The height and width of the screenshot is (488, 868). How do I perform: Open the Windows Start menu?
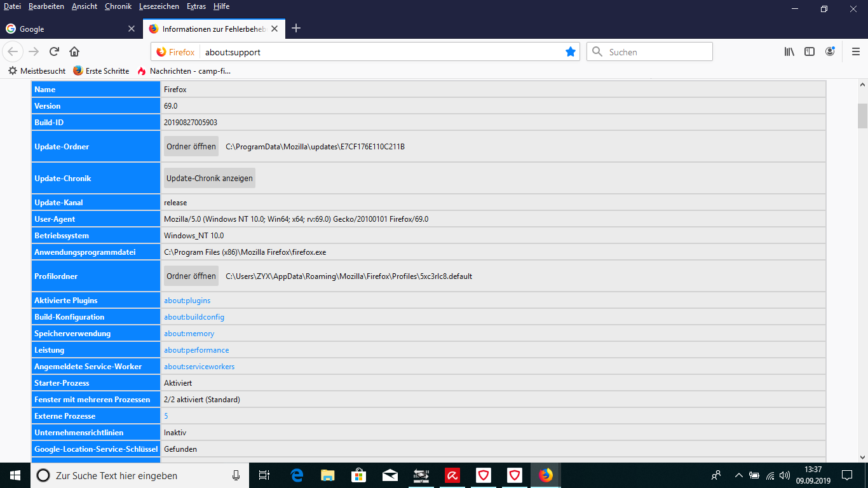tap(15, 475)
